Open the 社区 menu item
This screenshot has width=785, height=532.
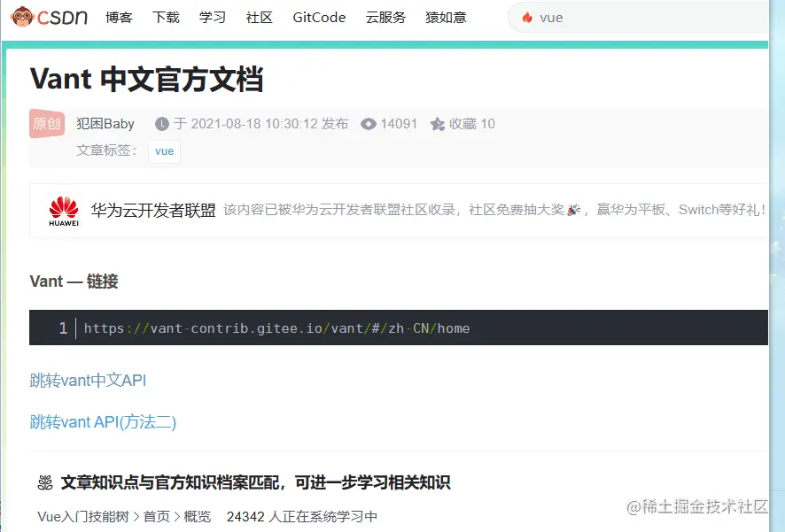coord(260,18)
